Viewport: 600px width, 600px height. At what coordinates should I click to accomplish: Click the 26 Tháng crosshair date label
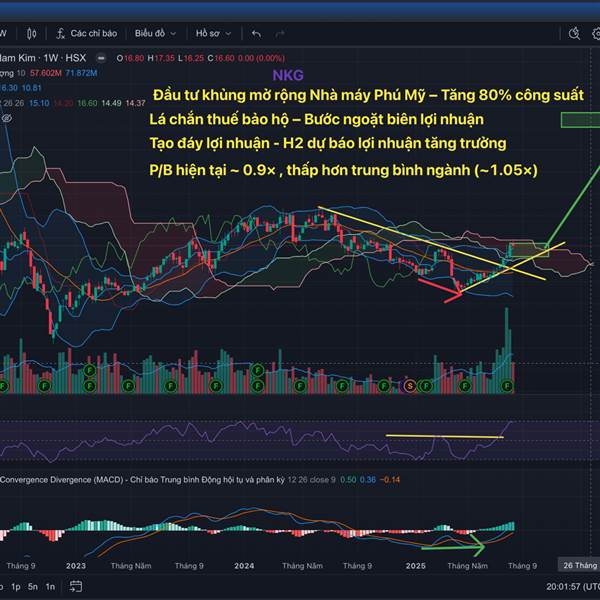point(579,565)
